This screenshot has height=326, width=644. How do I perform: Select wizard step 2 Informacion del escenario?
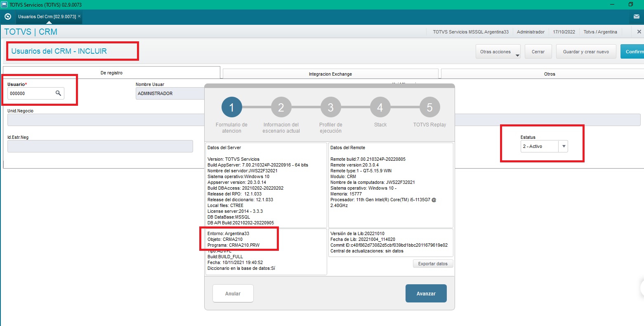click(281, 107)
